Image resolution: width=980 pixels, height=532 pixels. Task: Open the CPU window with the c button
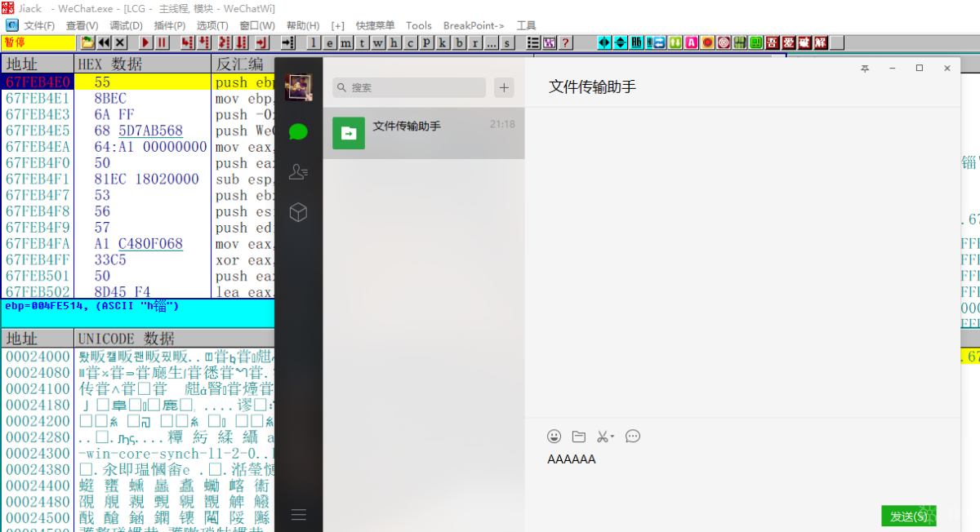pyautogui.click(x=410, y=42)
